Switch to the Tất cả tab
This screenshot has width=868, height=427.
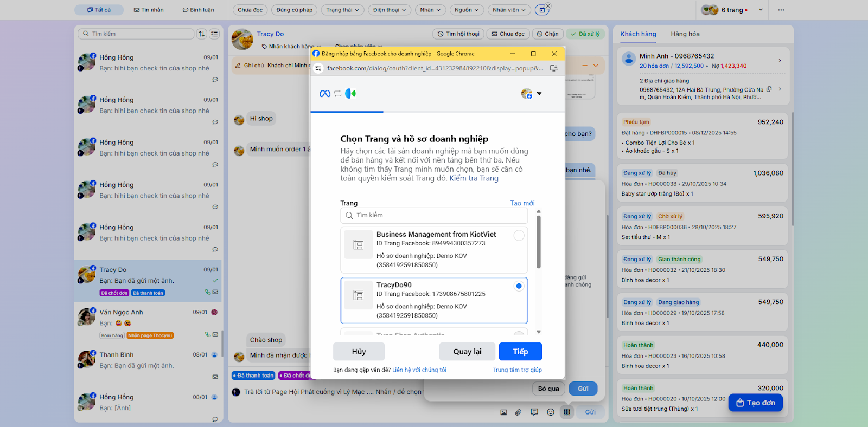99,10
